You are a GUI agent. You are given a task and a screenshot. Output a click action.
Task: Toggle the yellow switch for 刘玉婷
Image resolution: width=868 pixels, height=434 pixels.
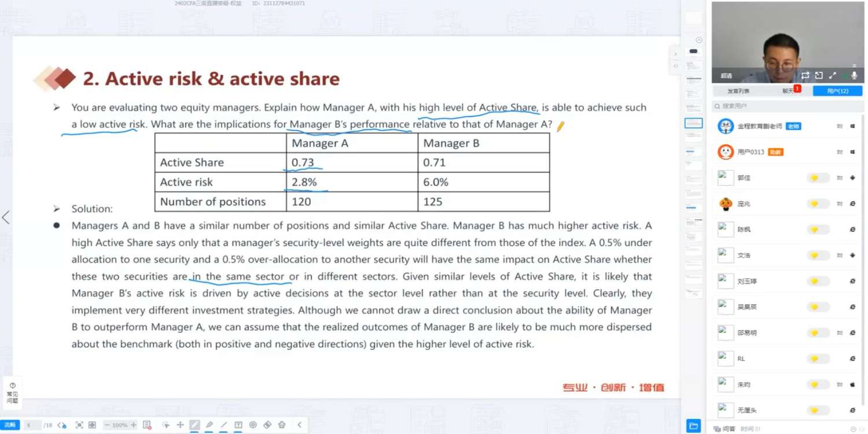click(818, 281)
